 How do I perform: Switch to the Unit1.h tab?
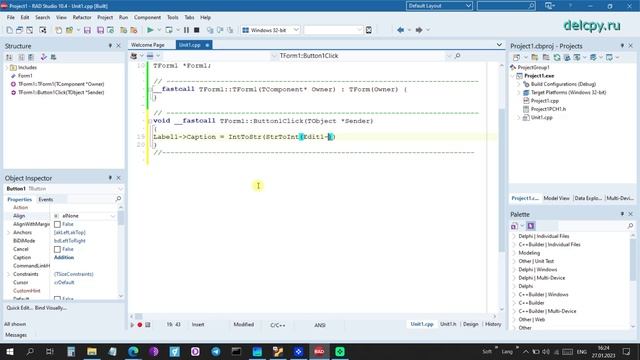[448, 324]
